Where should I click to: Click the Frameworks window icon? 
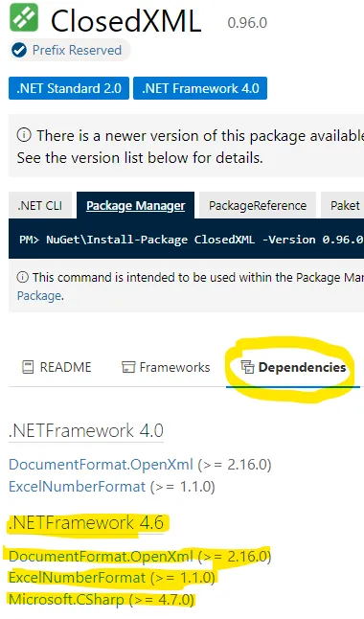(x=128, y=367)
